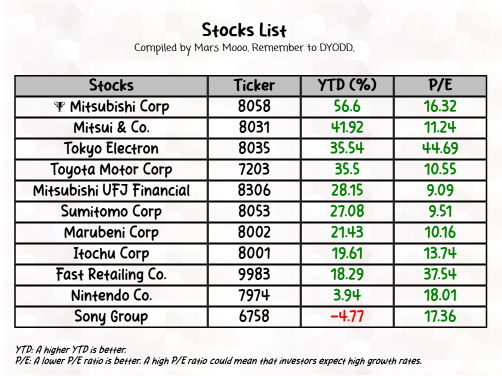Select the Stocks column header

(111, 85)
